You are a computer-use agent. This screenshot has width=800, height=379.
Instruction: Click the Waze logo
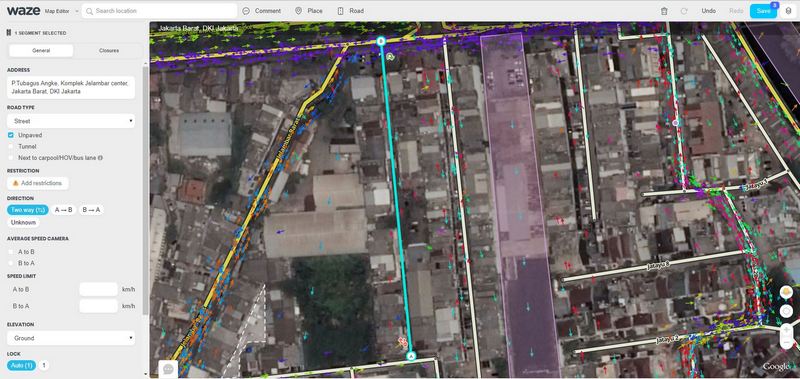click(x=24, y=11)
